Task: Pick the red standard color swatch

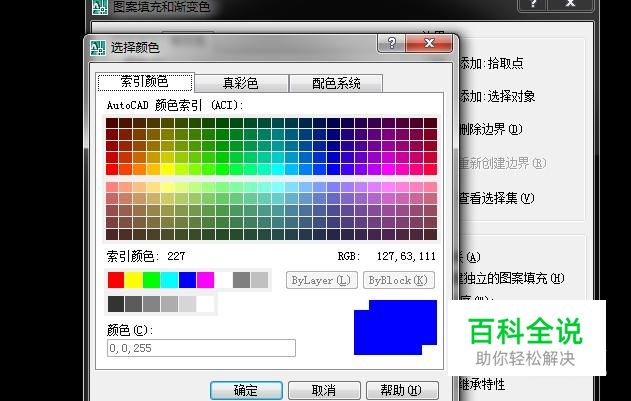Action: pos(116,280)
